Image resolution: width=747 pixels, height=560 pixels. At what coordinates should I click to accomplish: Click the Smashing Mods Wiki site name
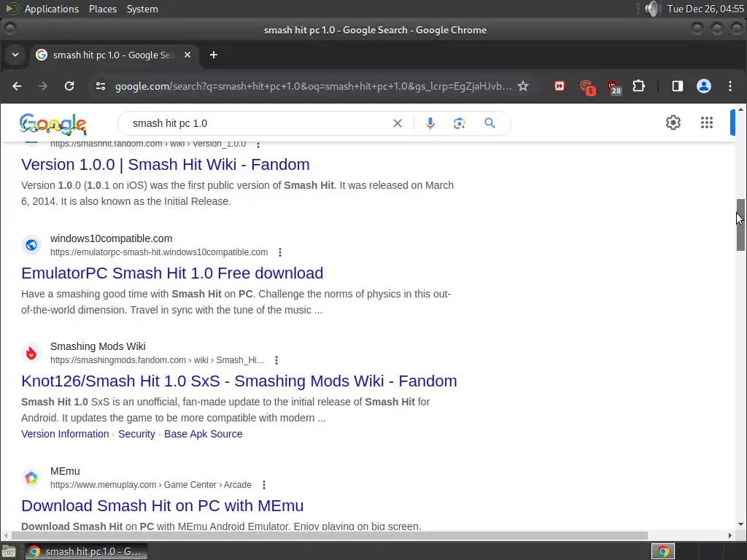point(98,346)
